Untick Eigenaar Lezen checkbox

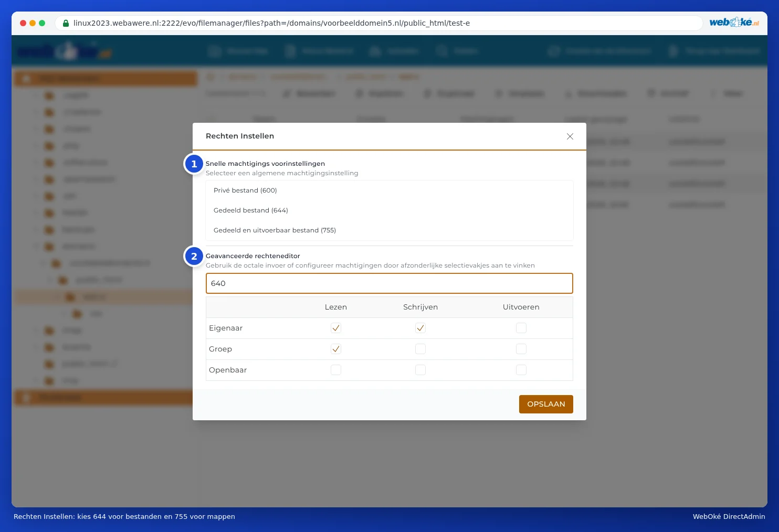336,328
